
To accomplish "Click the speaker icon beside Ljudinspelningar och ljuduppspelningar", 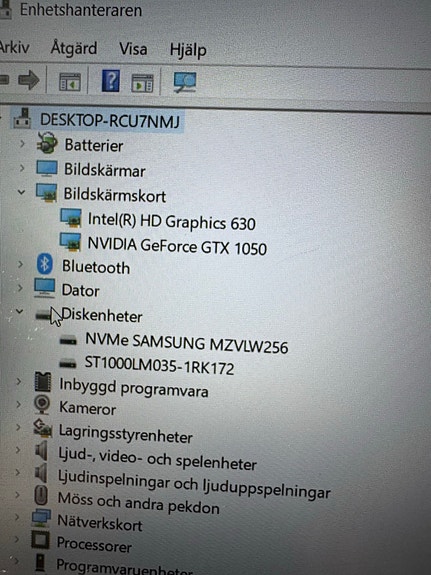I will pyautogui.click(x=41, y=473).
